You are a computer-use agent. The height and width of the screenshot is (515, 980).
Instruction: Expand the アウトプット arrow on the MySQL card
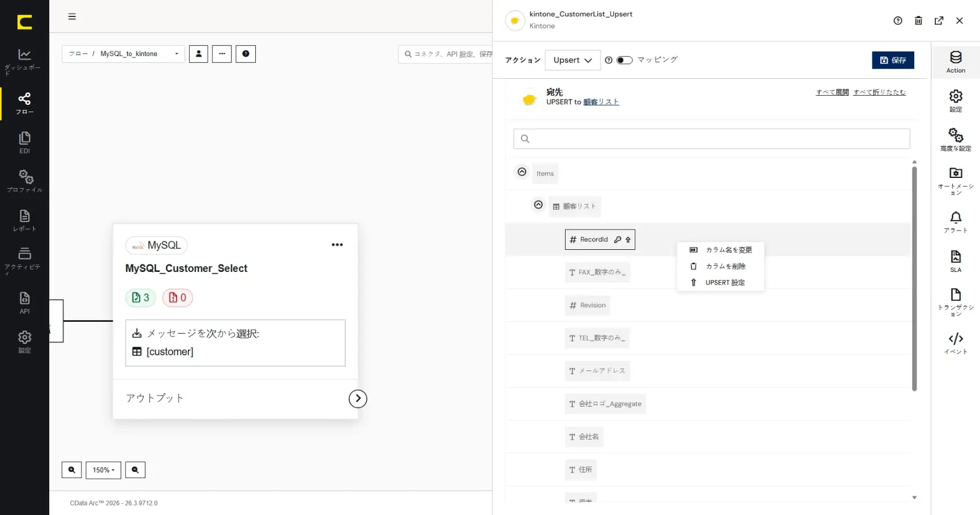[358, 398]
